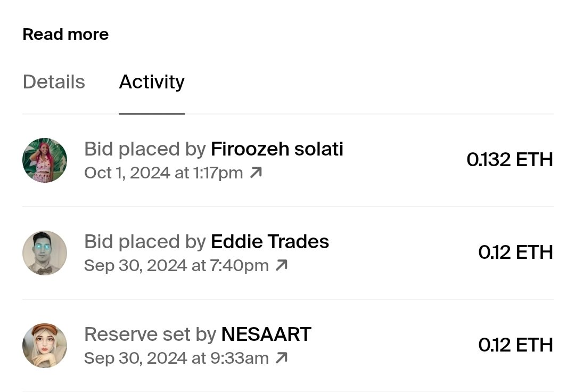The width and height of the screenshot is (575, 392).
Task: Click the Sep 30, 2024 at 9:33am timestamp
Action: pyautogui.click(x=176, y=358)
